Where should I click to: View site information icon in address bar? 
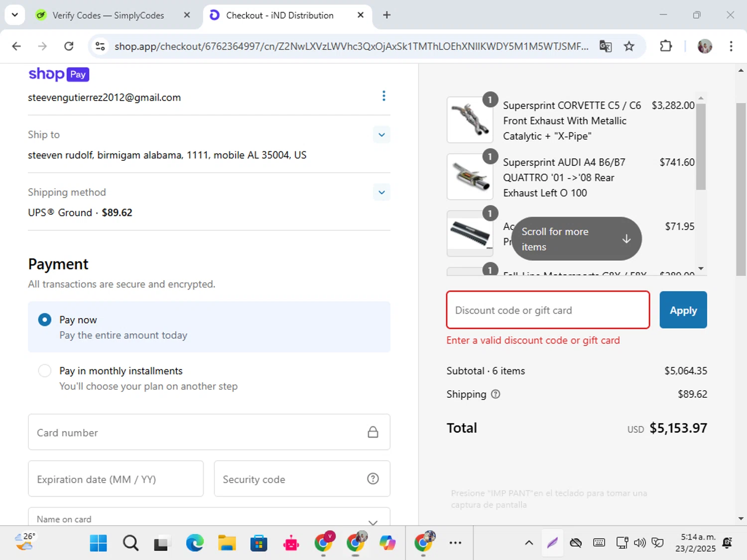100,46
